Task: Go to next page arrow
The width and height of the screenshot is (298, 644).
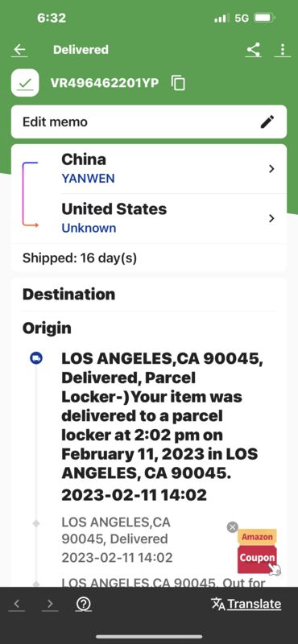Action: (50, 604)
